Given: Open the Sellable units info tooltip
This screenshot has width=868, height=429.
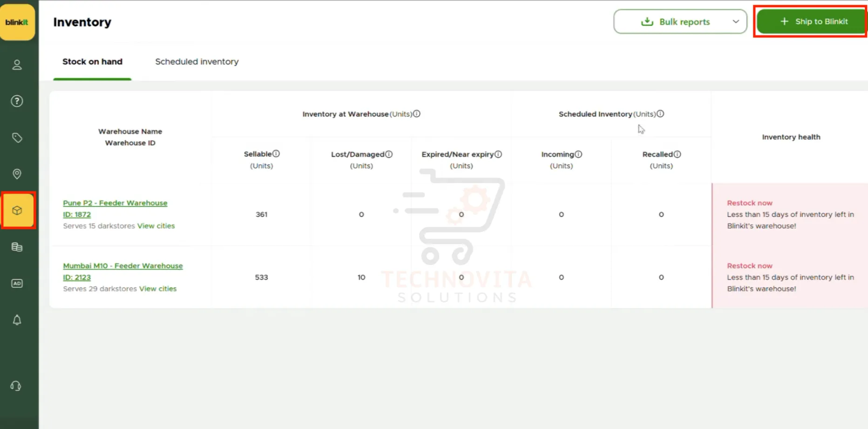Looking at the screenshot, I should point(277,153).
